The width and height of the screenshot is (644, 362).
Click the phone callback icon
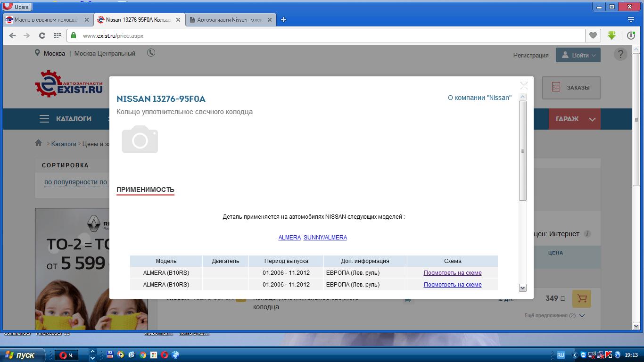point(151,53)
